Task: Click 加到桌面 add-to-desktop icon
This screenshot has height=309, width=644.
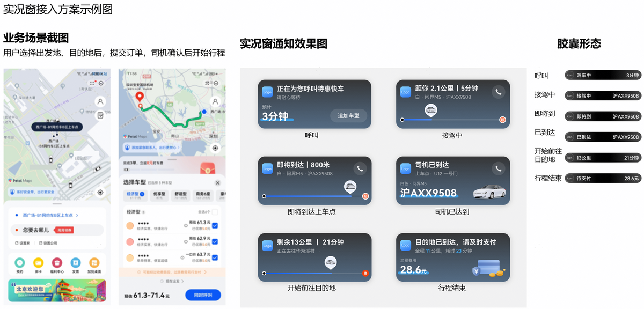Action: [x=94, y=263]
